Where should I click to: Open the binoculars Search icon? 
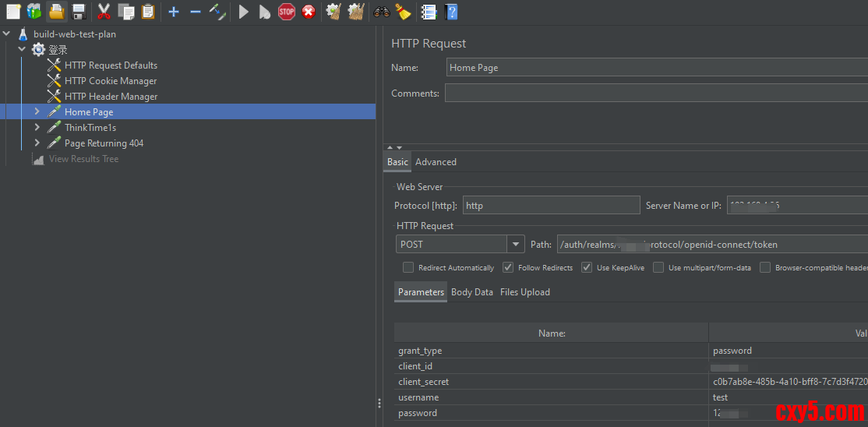pos(381,12)
